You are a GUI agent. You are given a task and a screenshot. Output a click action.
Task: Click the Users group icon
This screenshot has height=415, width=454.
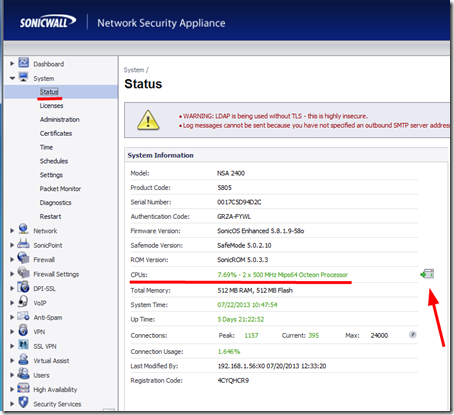[x=23, y=374]
